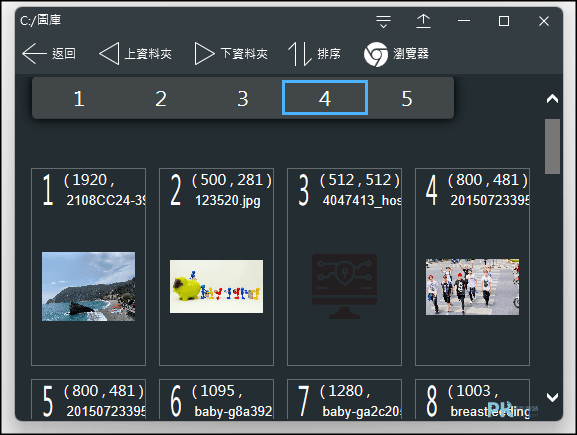Image resolution: width=577 pixels, height=435 pixels.
Task: Click the 返回 label
Action: 64,54
